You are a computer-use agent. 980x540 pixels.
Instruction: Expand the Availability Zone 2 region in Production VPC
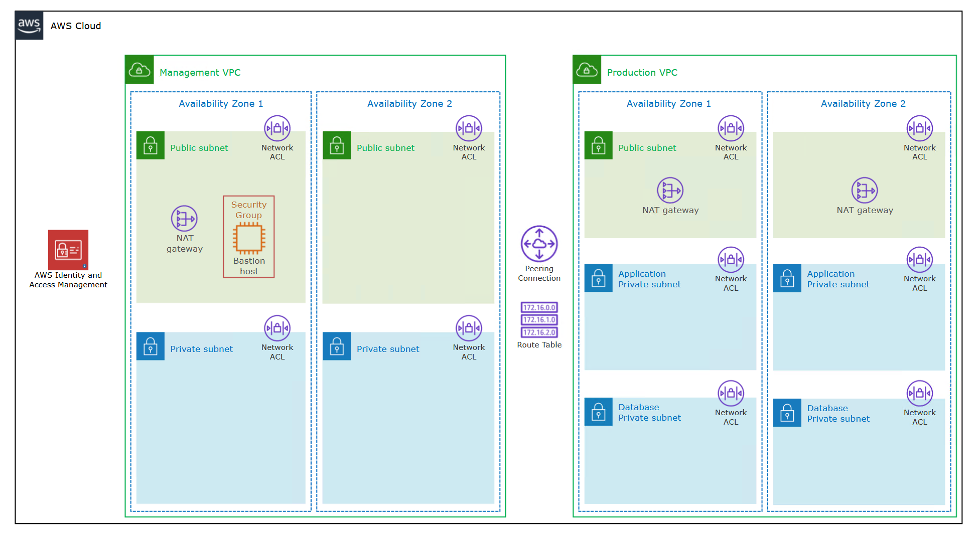pyautogui.click(x=863, y=104)
